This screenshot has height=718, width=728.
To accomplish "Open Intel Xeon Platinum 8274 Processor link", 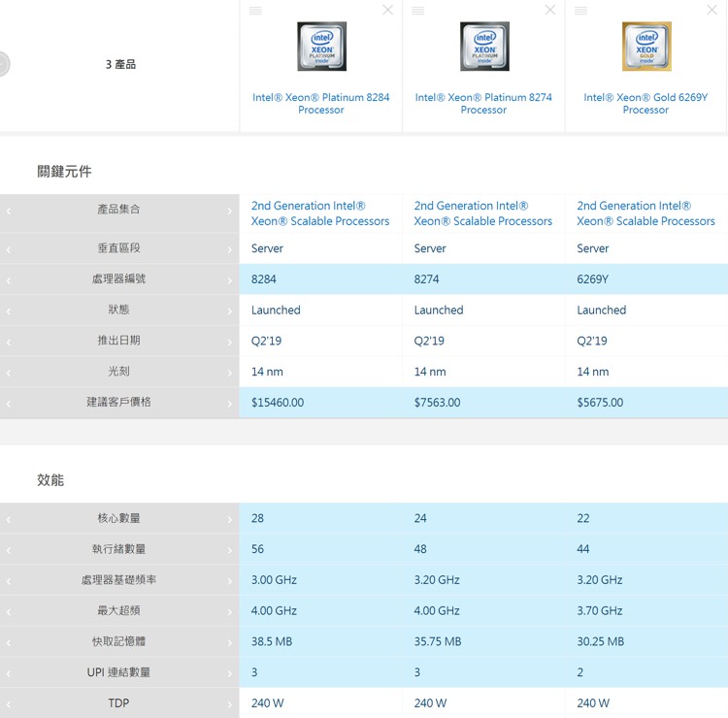I will [483, 104].
